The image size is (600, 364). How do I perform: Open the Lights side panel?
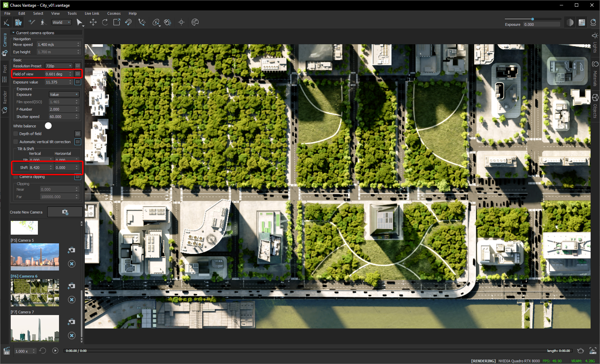pyautogui.click(x=595, y=43)
